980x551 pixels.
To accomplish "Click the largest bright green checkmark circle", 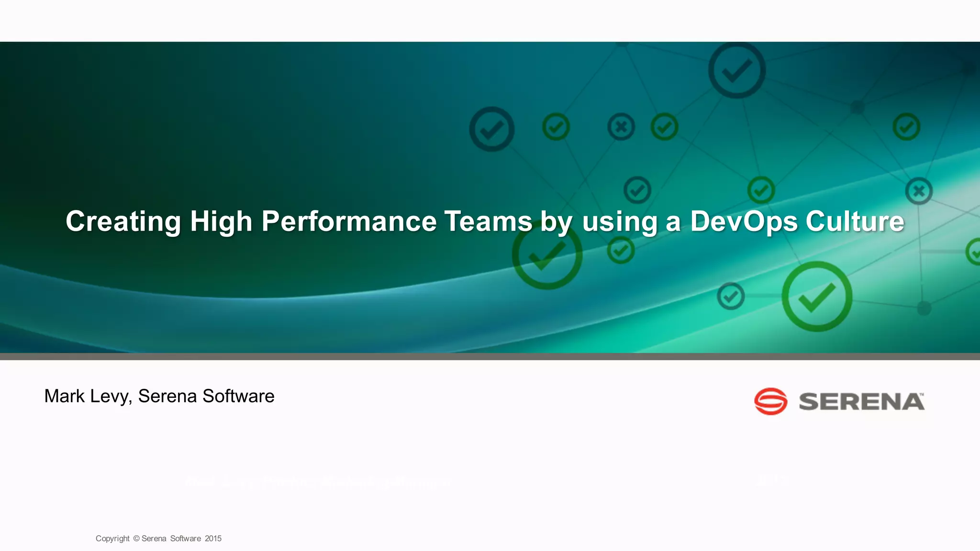I will (x=817, y=297).
